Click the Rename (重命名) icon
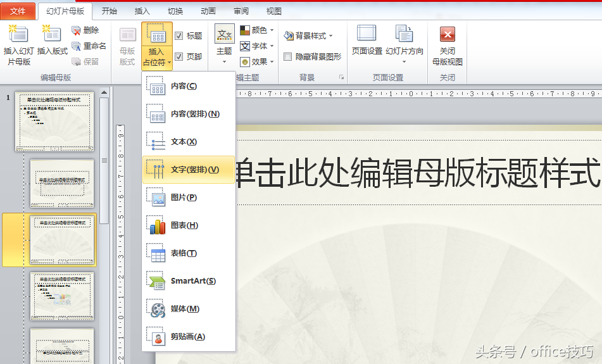This screenshot has height=364, width=602. [x=76, y=46]
